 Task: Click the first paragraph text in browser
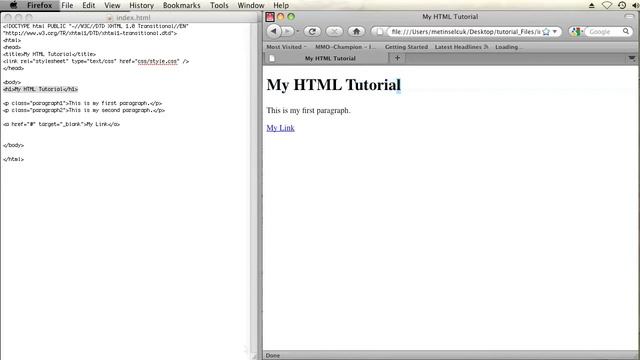point(308,110)
